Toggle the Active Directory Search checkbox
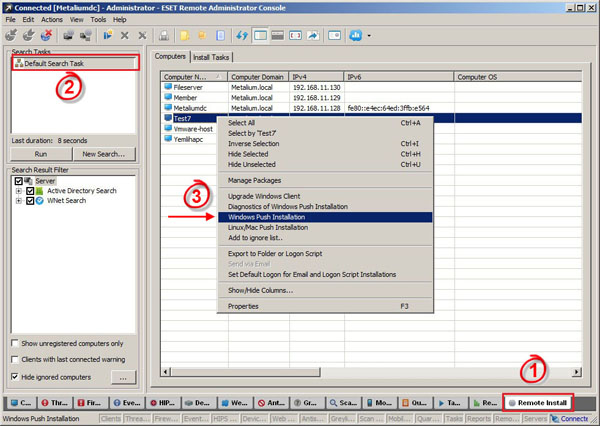Viewport: 600px width, 426px height. 30,191
